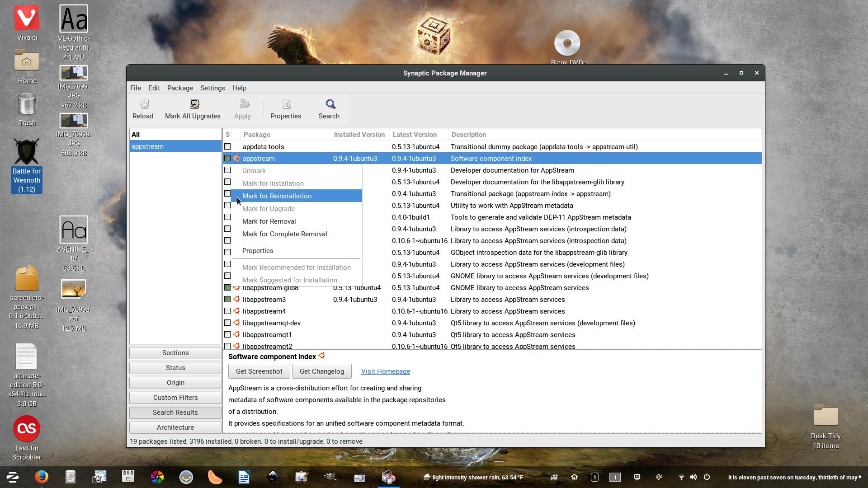Launch Firefox from the taskbar
This screenshot has height=488, width=868.
[42, 477]
